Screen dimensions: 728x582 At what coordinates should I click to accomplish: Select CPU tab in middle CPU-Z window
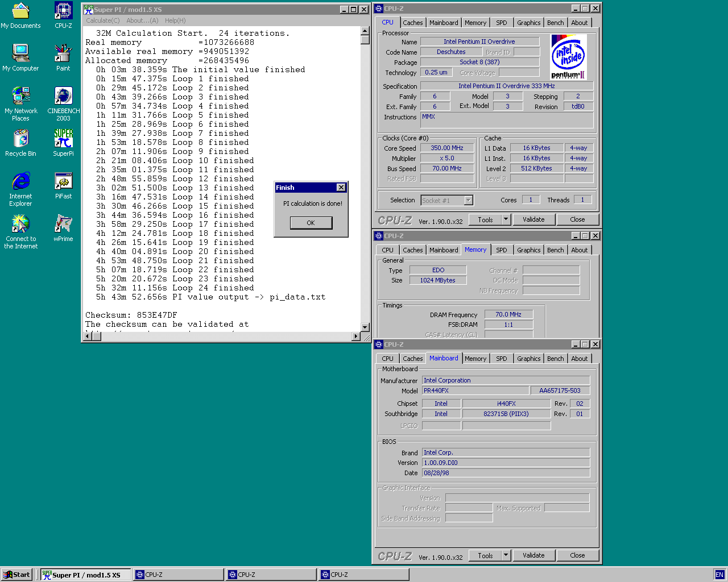click(x=387, y=250)
